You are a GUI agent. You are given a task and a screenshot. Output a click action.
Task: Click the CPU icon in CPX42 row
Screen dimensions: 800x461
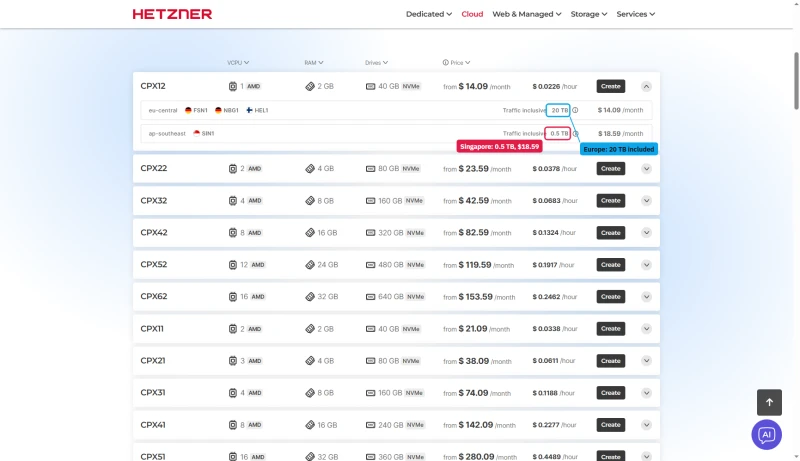click(x=233, y=233)
